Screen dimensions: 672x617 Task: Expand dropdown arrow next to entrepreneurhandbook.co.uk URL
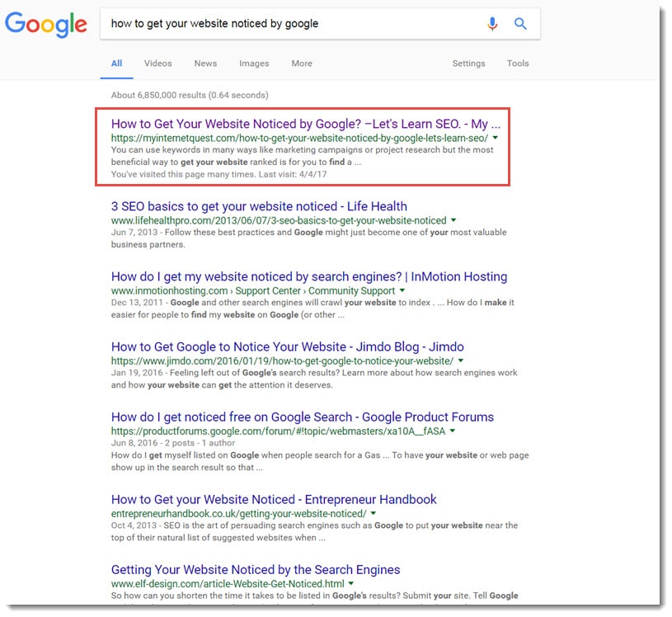374,513
